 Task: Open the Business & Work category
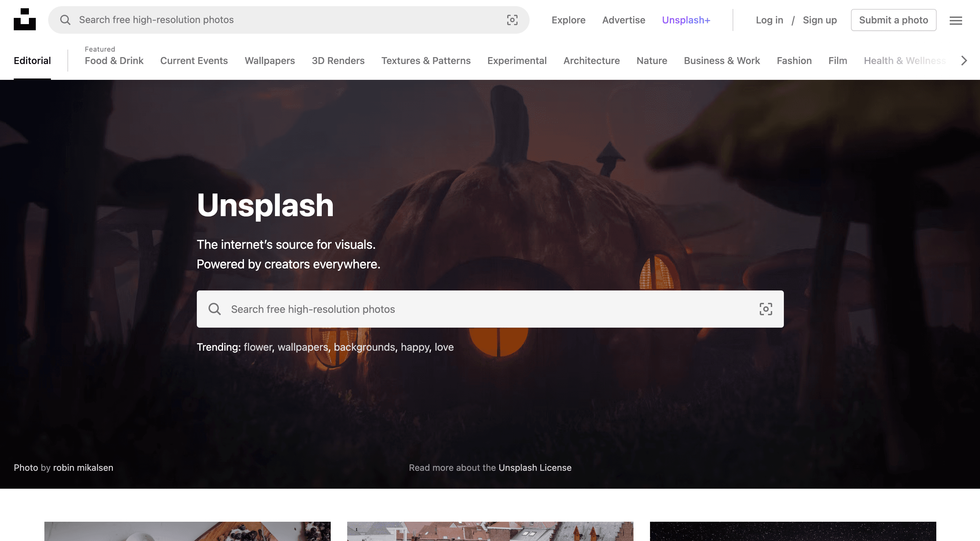point(722,61)
